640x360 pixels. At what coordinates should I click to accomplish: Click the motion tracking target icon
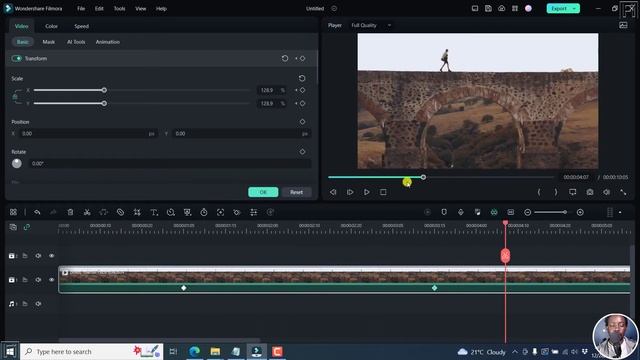pos(220,212)
